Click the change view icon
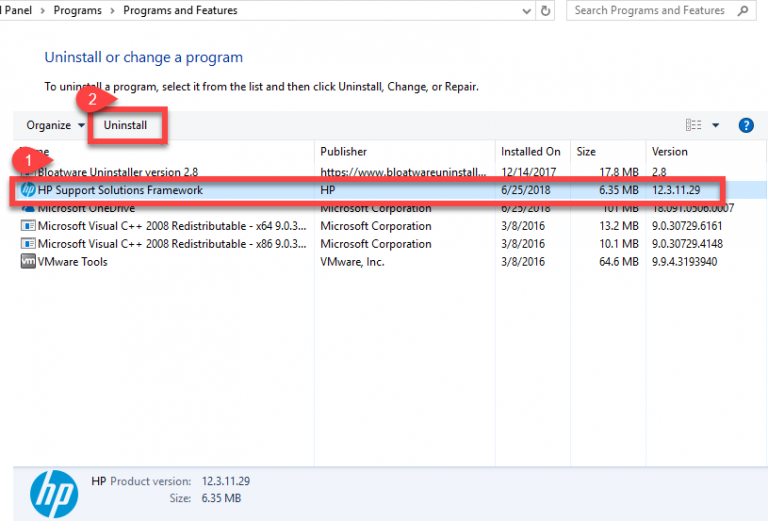 point(693,125)
